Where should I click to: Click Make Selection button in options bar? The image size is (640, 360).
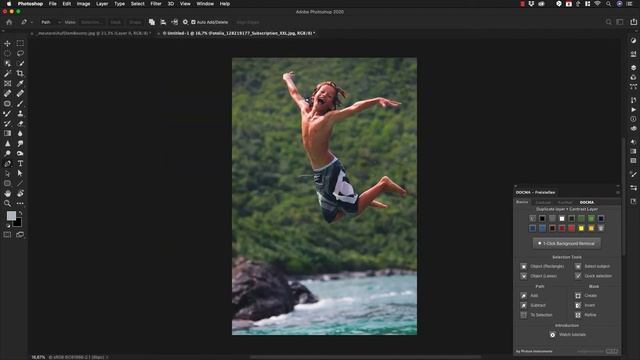(91, 22)
